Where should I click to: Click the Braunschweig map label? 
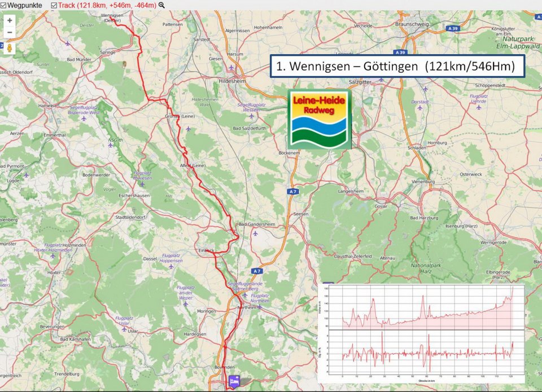[412, 24]
